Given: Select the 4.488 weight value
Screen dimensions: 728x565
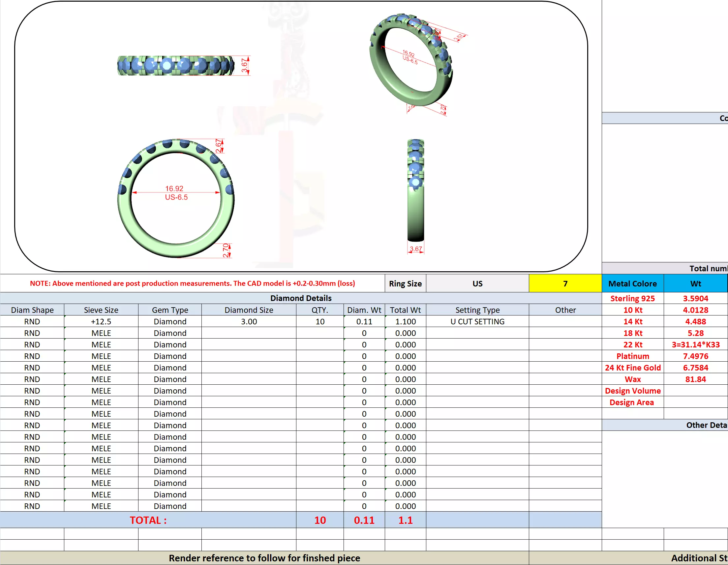Looking at the screenshot, I should (696, 321).
